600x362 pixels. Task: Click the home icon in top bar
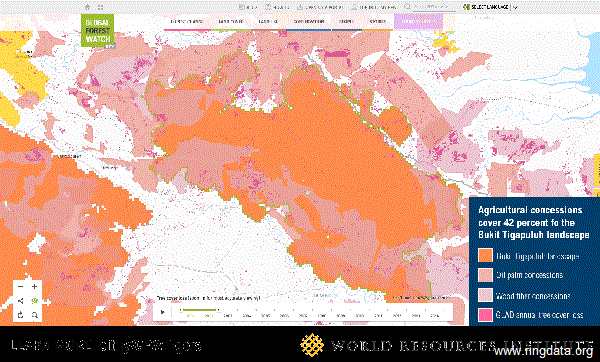pos(88,7)
